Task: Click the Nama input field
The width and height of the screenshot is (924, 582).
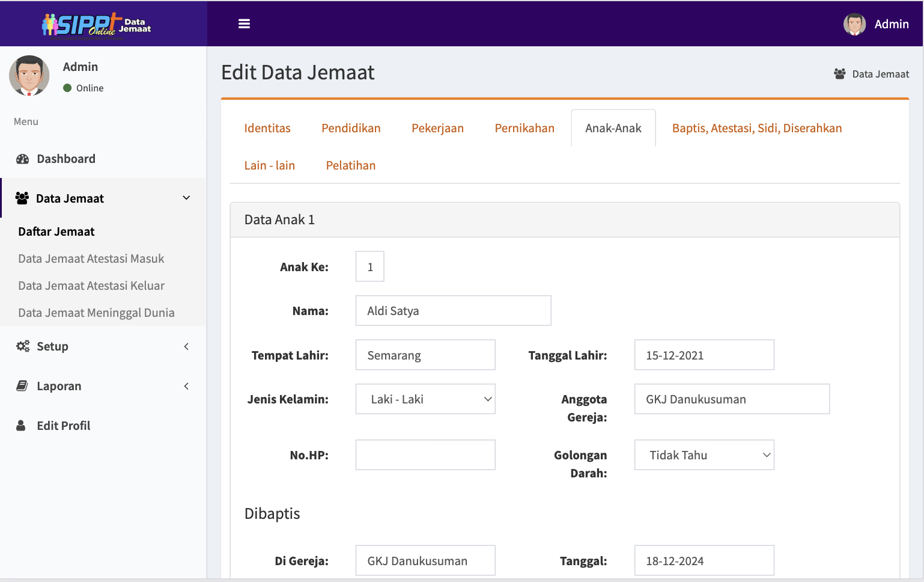Action: point(453,311)
